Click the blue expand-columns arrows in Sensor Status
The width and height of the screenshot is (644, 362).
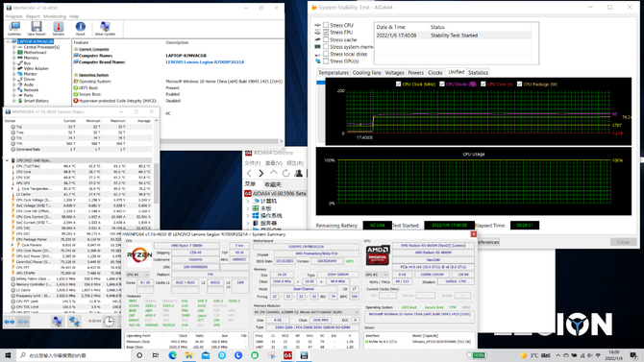tap(9, 322)
